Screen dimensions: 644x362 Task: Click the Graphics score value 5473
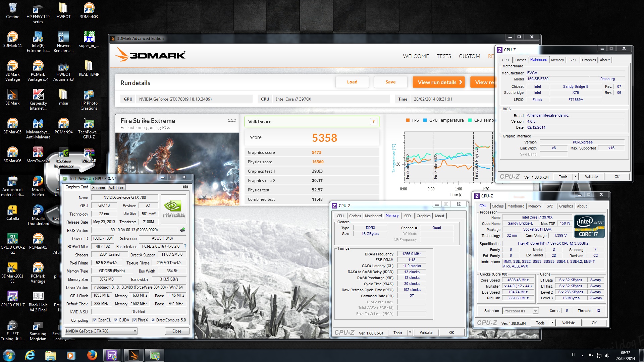[x=316, y=153]
